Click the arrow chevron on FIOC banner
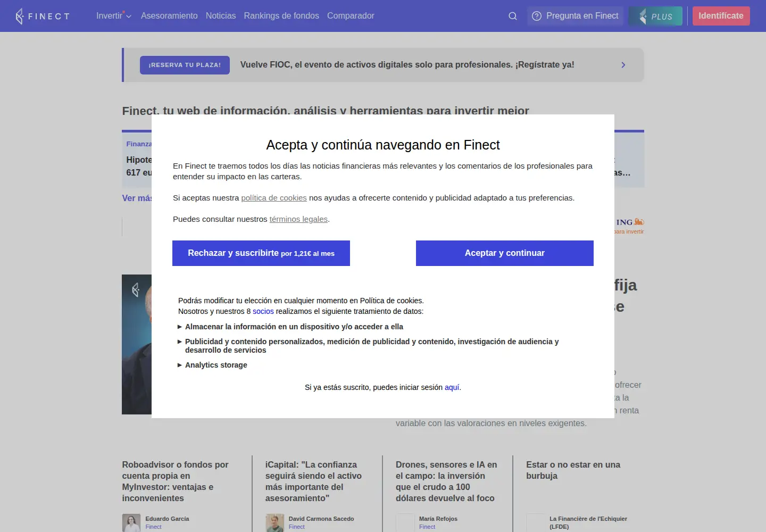Screen dimensions: 766x532 (x=623, y=65)
